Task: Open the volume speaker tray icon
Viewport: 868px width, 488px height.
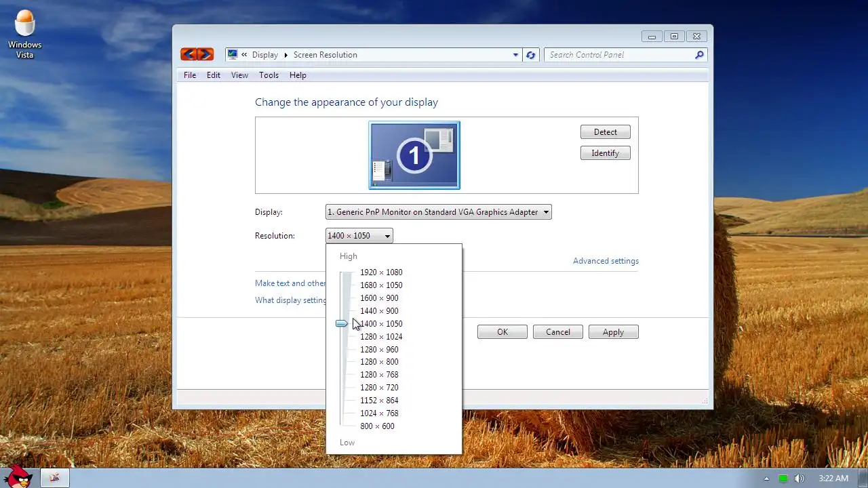Action: pyautogui.click(x=800, y=479)
